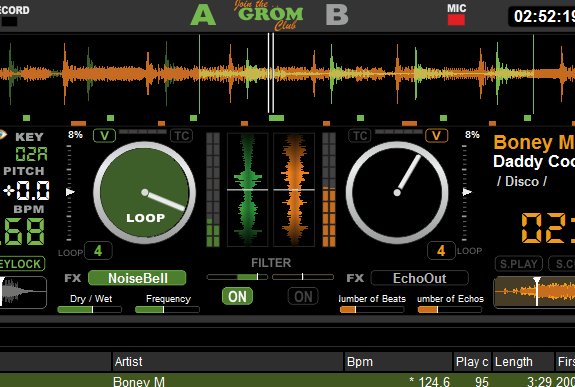The height and width of the screenshot is (387, 575).
Task: Turn on the right filter ON button
Action: (x=303, y=296)
